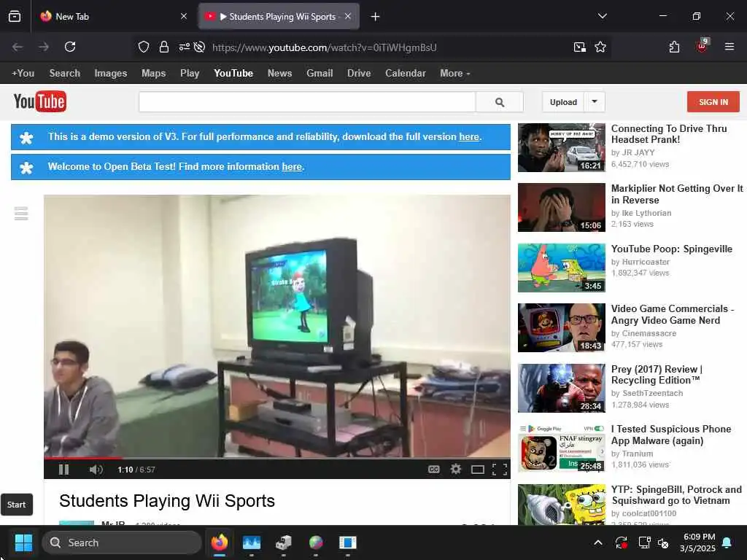Open the Firefox application menu

point(729,47)
